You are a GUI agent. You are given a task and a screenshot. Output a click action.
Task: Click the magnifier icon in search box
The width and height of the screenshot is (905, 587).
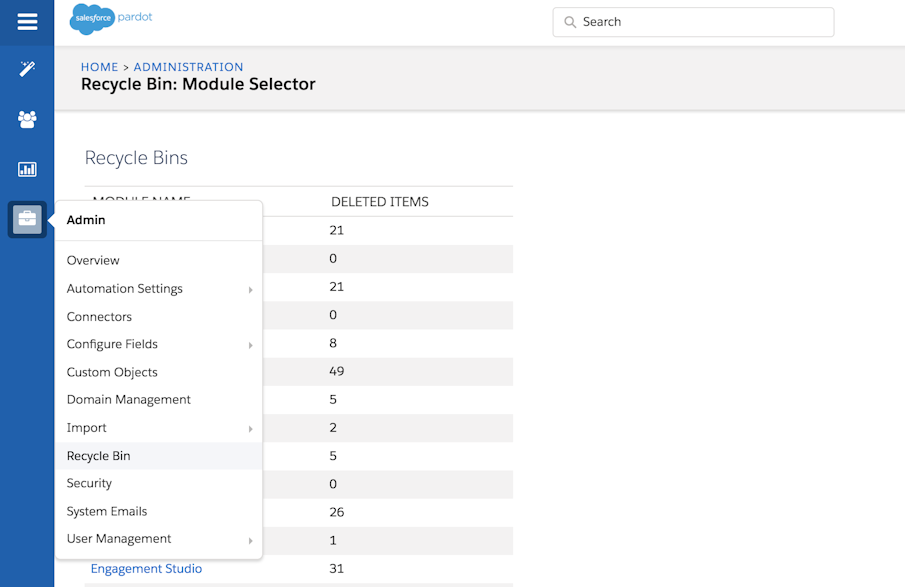click(x=570, y=22)
